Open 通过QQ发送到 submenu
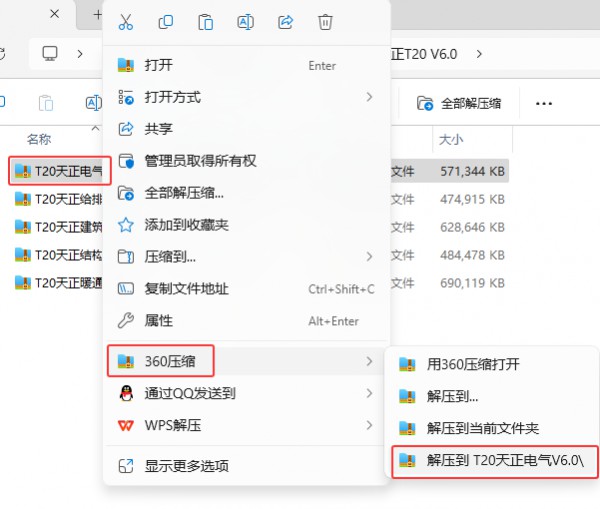This screenshot has width=600, height=509. coord(246,393)
